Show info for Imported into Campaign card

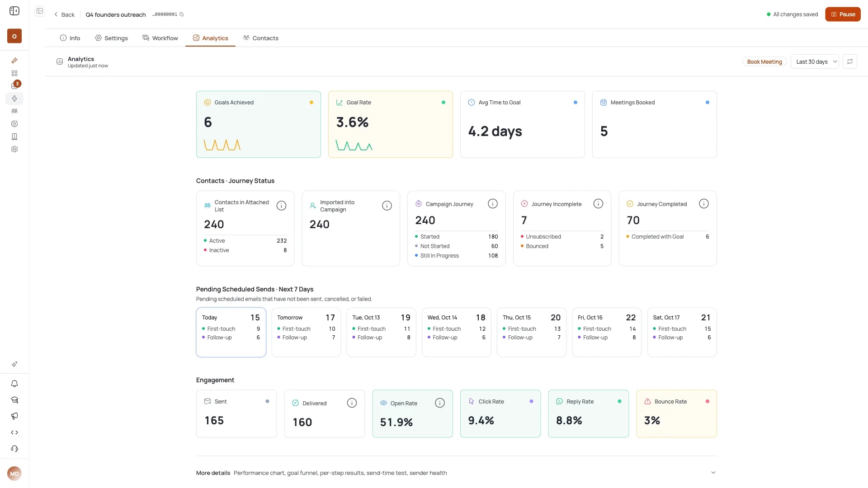pos(387,206)
